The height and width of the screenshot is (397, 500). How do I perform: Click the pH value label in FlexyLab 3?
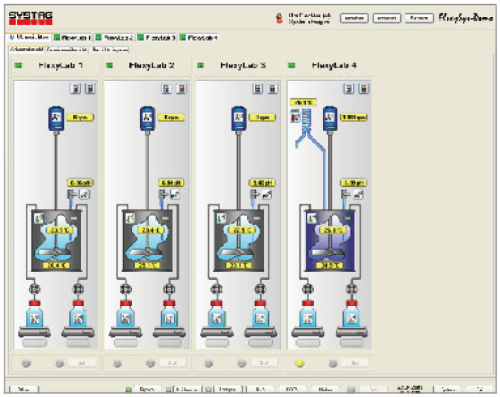click(262, 183)
